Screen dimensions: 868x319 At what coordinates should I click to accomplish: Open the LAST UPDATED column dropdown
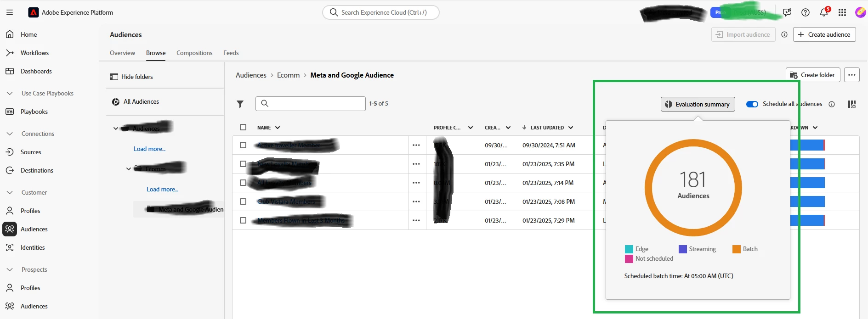[571, 128]
